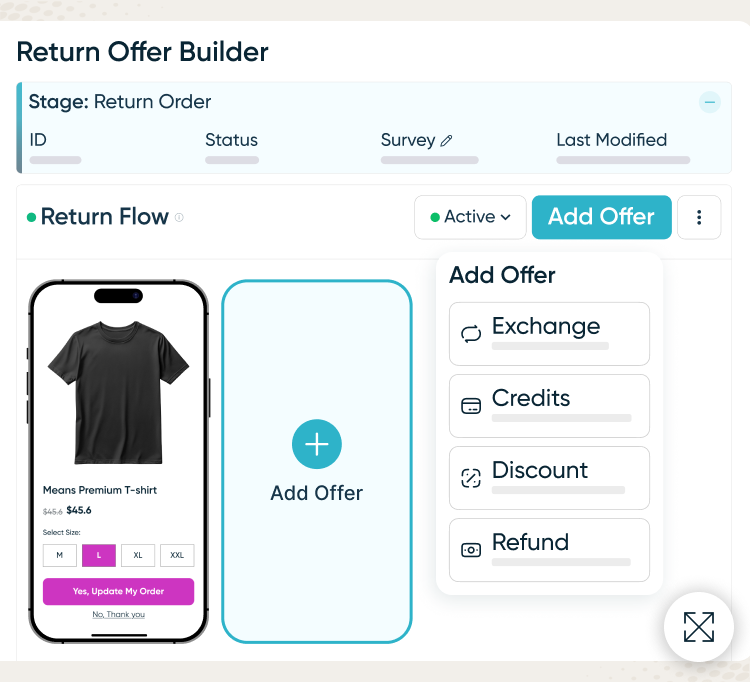Click Yes, Update My Order button
Image resolution: width=750 pixels, height=682 pixels.
[118, 591]
